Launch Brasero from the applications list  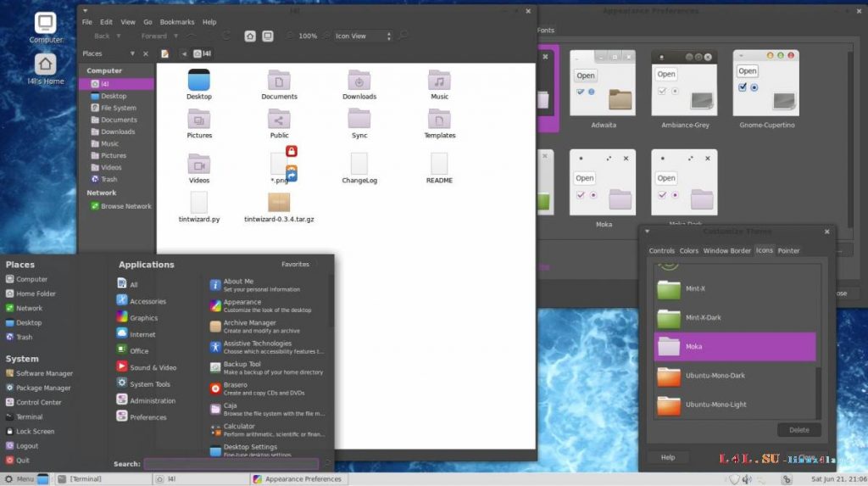point(267,388)
